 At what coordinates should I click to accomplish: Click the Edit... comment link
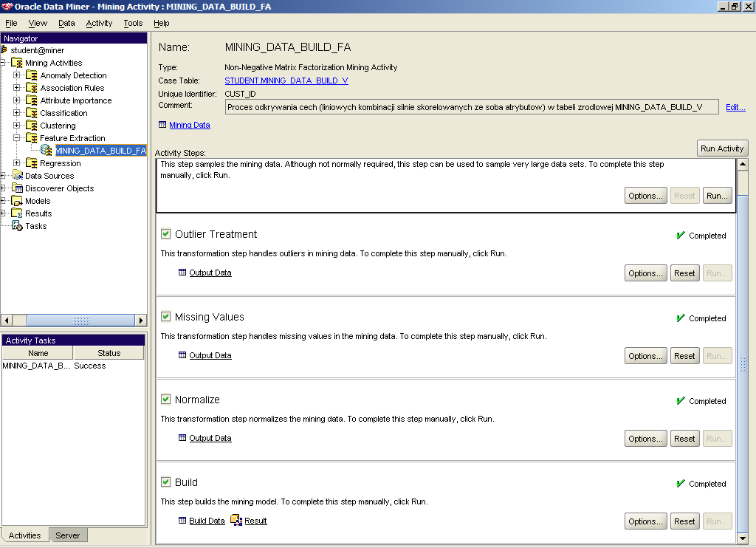coord(736,107)
